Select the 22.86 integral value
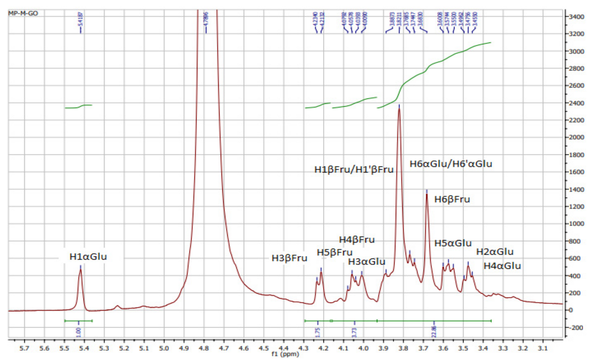593x364 pixels. 434,332
